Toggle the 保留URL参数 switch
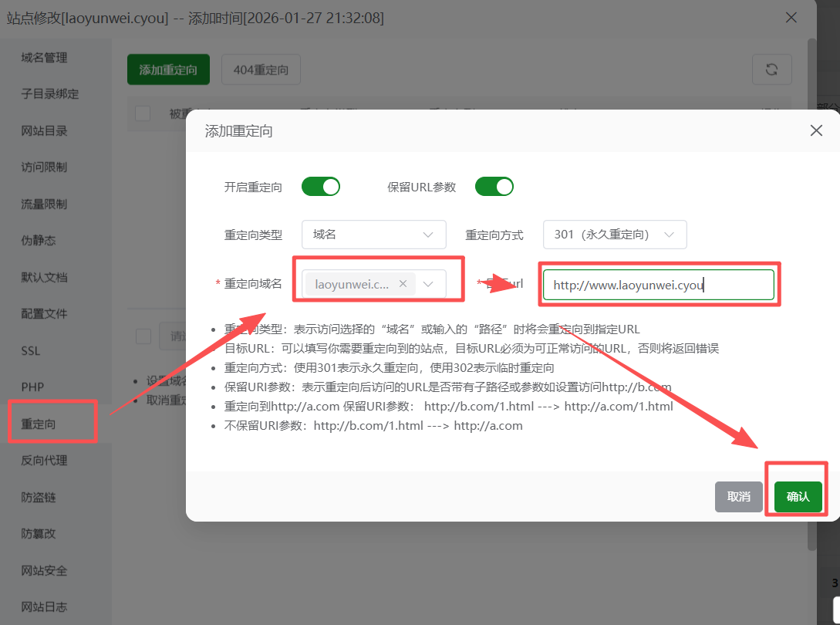 494,187
